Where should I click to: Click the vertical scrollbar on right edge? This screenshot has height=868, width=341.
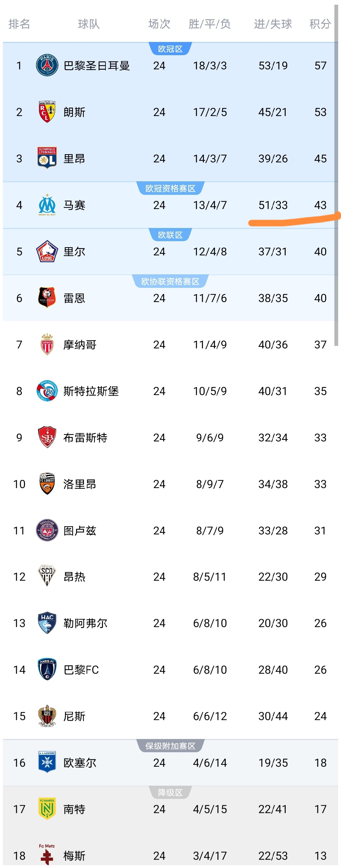point(336,175)
